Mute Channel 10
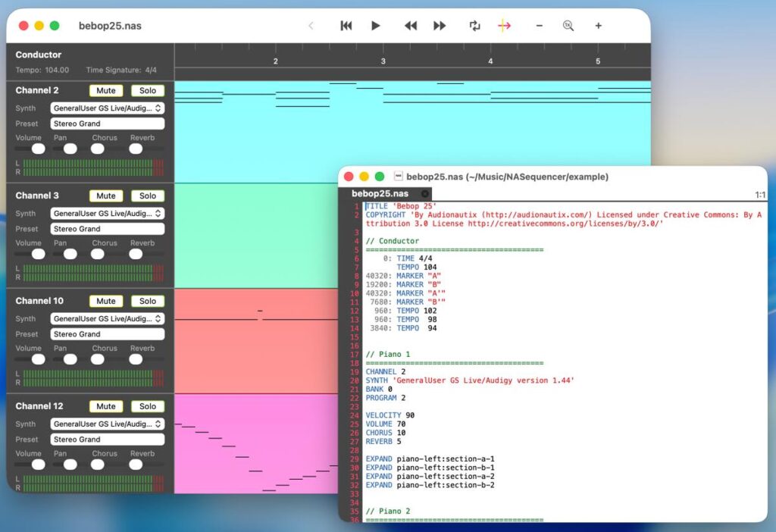 pyautogui.click(x=106, y=301)
